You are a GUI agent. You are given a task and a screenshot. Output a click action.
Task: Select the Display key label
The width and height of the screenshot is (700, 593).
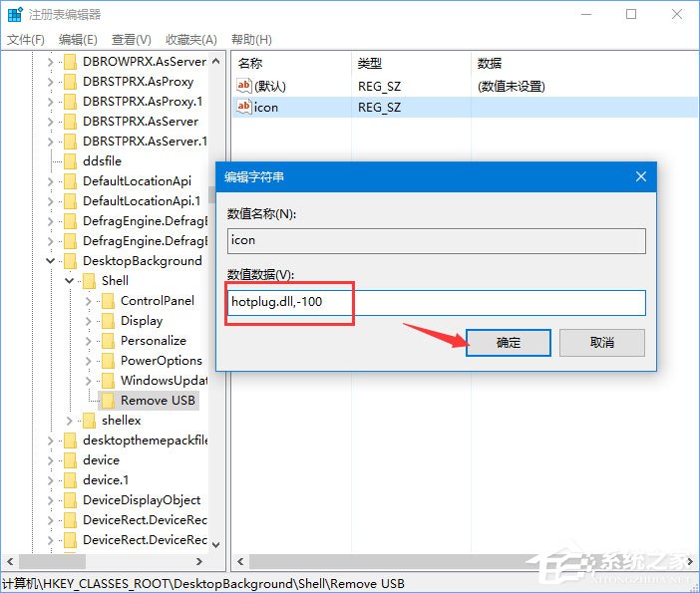[142, 321]
